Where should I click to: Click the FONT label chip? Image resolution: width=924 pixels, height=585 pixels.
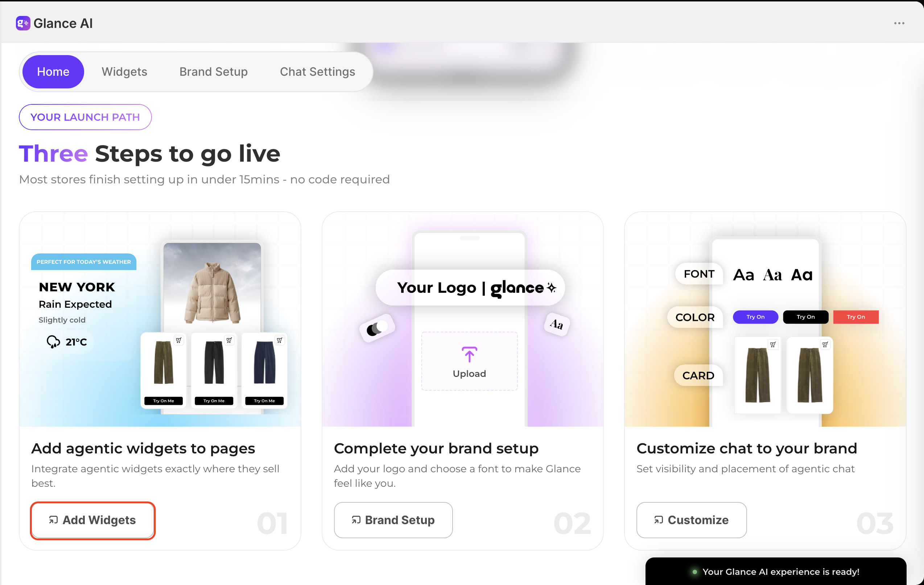[699, 274]
